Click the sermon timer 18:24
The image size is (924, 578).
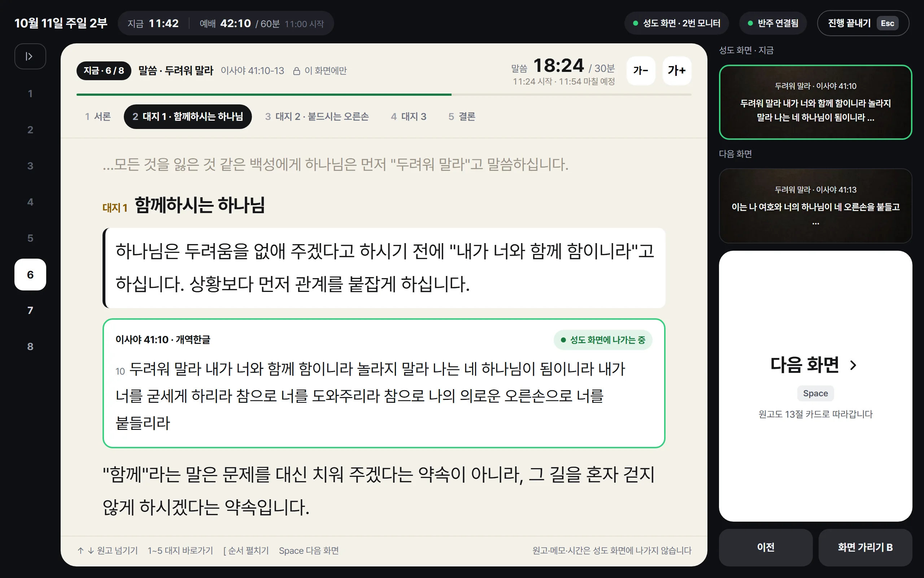tap(558, 66)
